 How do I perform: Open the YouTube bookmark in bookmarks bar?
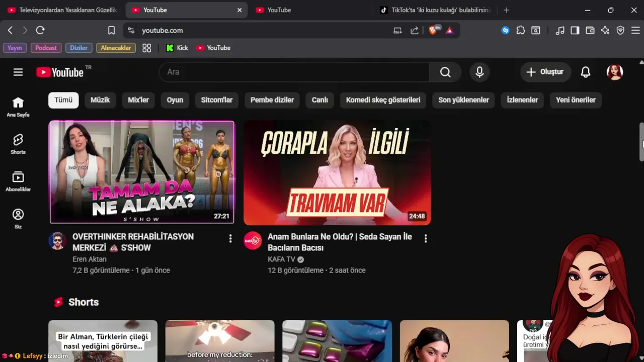[213, 48]
